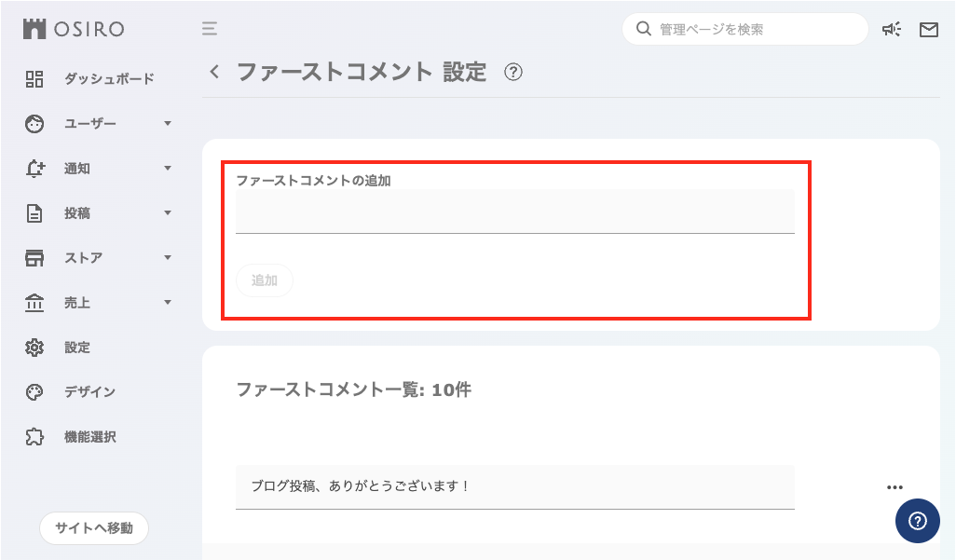Open three-dots menu for ブログ投稿 comment
Screen dimensions: 956x560
(895, 486)
